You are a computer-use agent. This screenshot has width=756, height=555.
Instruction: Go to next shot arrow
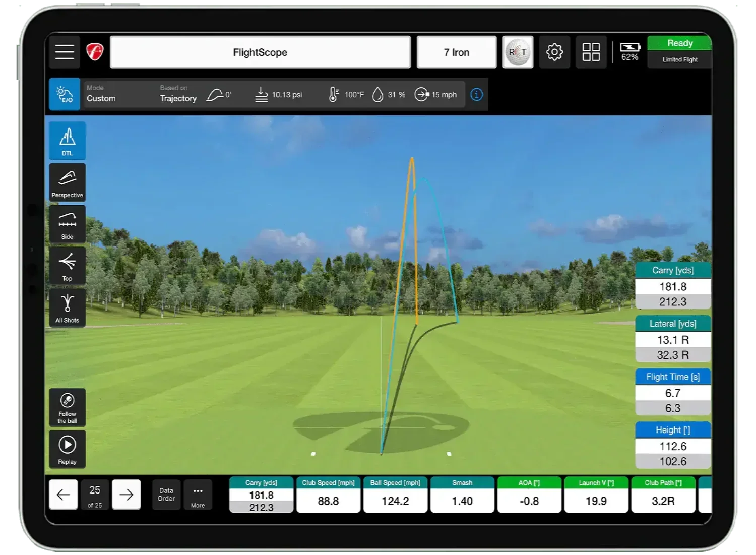pos(126,495)
